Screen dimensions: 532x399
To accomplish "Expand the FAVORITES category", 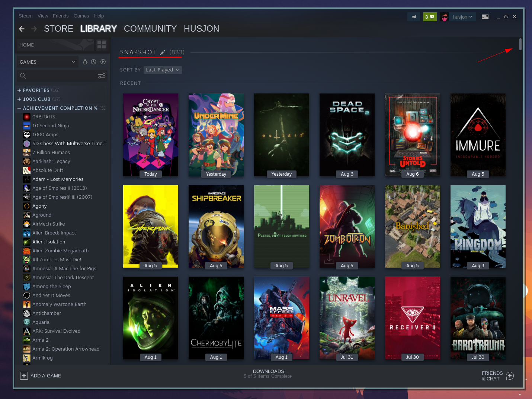I will (x=19, y=90).
